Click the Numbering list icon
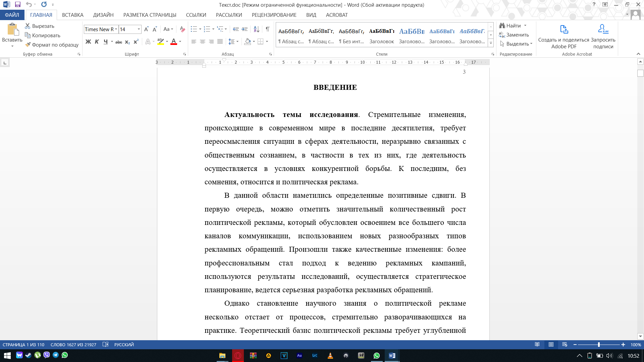Image resolution: width=644 pixels, height=362 pixels. coord(207,29)
